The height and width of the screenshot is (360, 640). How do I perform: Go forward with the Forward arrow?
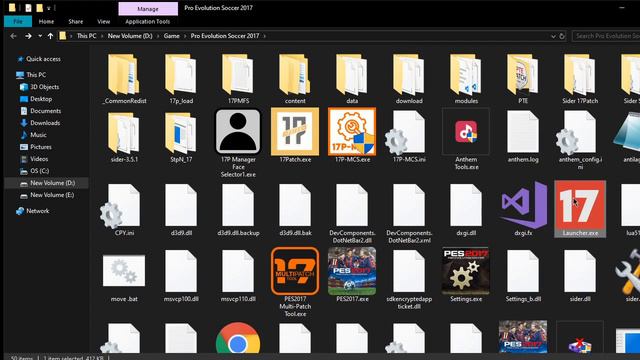tap(28, 36)
